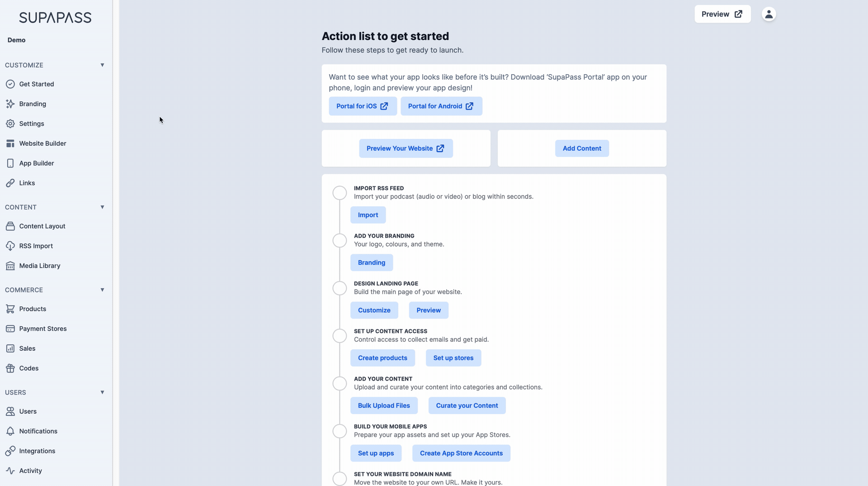This screenshot has height=486, width=868.
Task: Mark the Import RSS Feed step circle
Action: (340, 193)
